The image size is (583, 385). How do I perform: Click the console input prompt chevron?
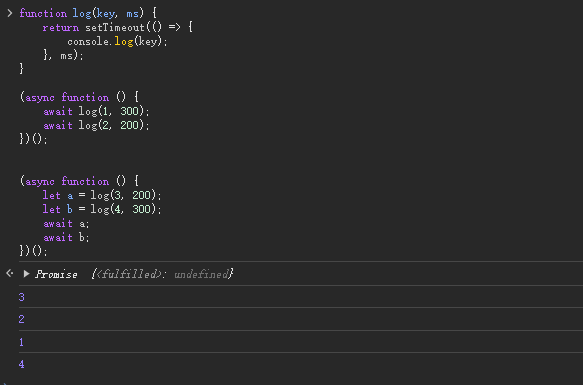pos(10,13)
